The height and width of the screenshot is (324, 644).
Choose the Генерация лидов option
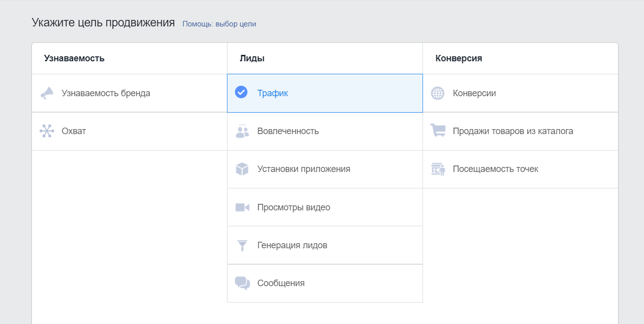click(x=292, y=245)
